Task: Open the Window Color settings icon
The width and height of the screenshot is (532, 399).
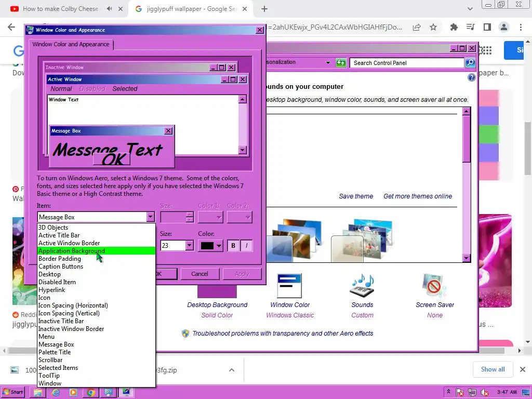Action: coord(289,286)
